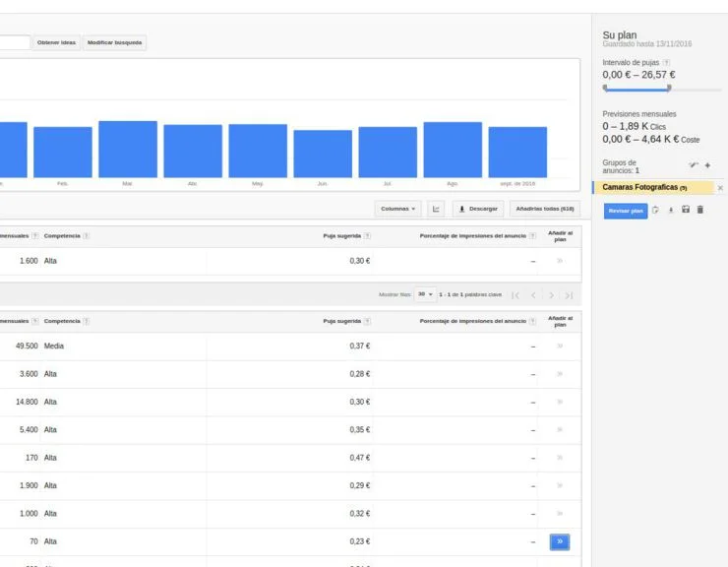Add the 49.500 Media keyword to plan
Image resolution: width=728 pixels, height=567 pixels.
[x=560, y=346]
